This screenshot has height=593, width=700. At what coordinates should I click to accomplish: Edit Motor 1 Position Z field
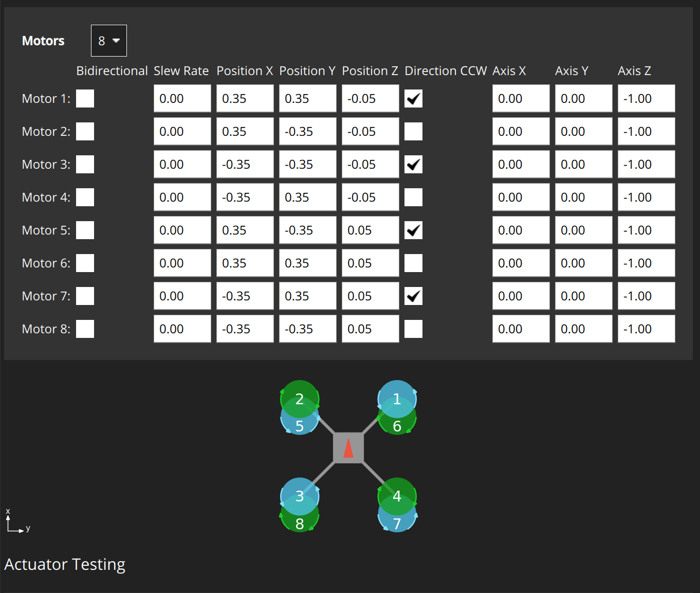(371, 98)
